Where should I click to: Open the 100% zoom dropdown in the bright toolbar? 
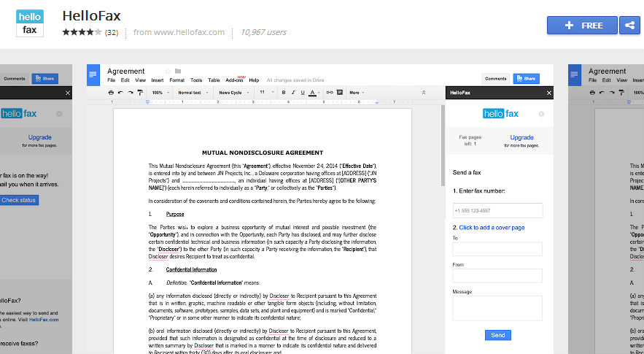tap(160, 93)
